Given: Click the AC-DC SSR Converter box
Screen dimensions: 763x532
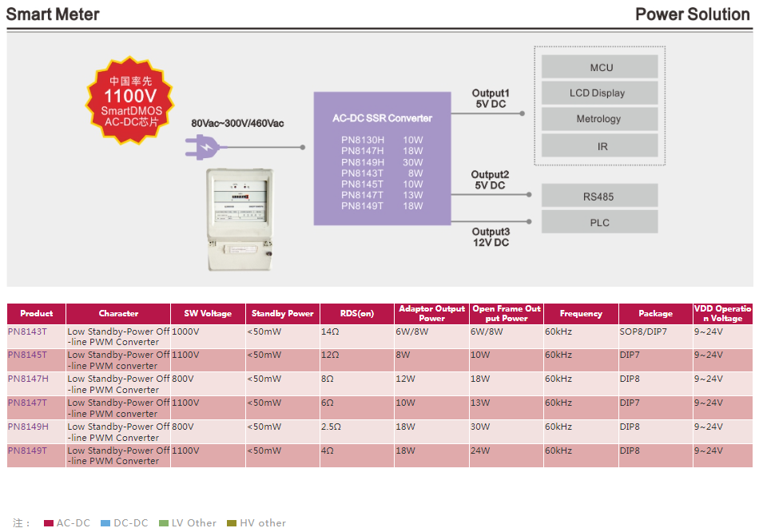Looking at the screenshot, I should (x=382, y=158).
